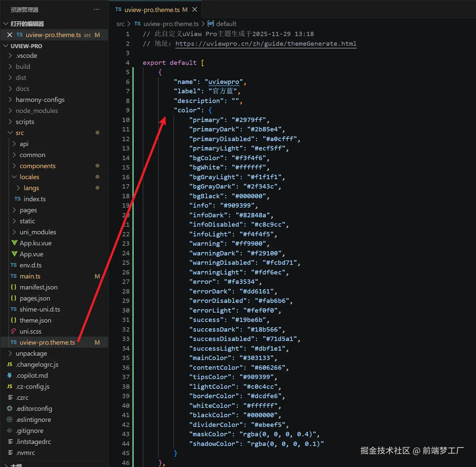The height and width of the screenshot is (467, 476).
Task: Expand the static folder
Action: (x=54, y=221)
